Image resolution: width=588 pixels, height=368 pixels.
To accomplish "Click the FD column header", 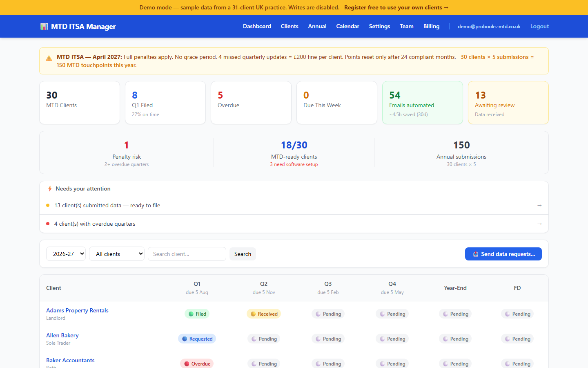I will pos(517,288).
